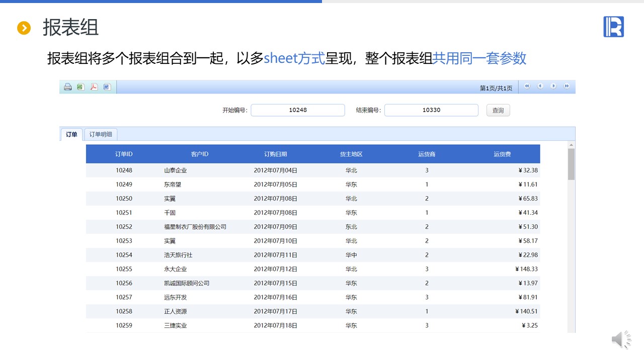The width and height of the screenshot is (644, 362).
Task: Click the print report icon
Action: tap(68, 87)
